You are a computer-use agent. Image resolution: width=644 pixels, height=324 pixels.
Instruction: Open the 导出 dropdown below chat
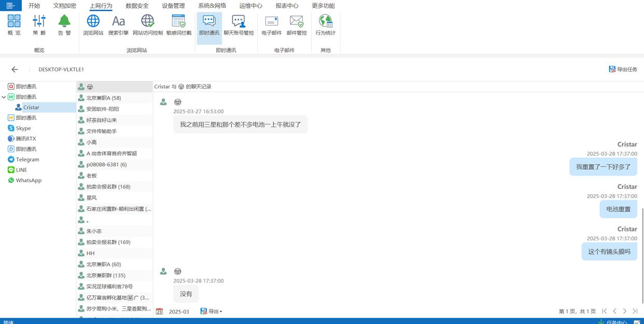click(212, 312)
